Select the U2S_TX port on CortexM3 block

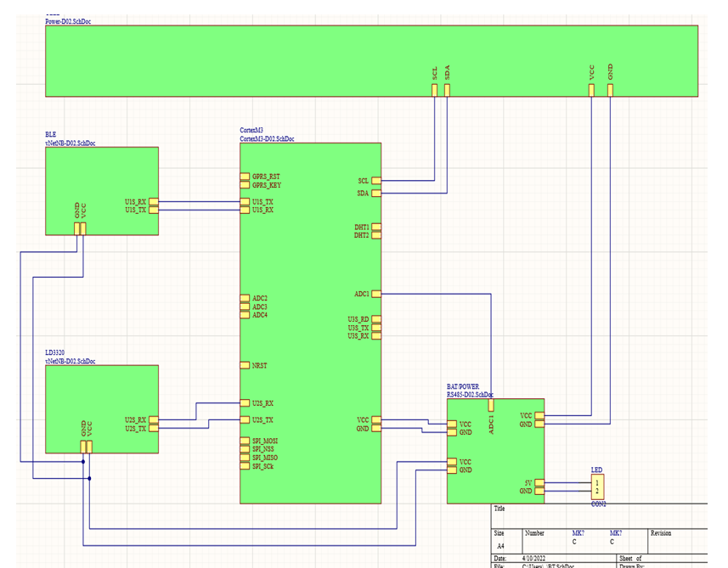click(245, 419)
